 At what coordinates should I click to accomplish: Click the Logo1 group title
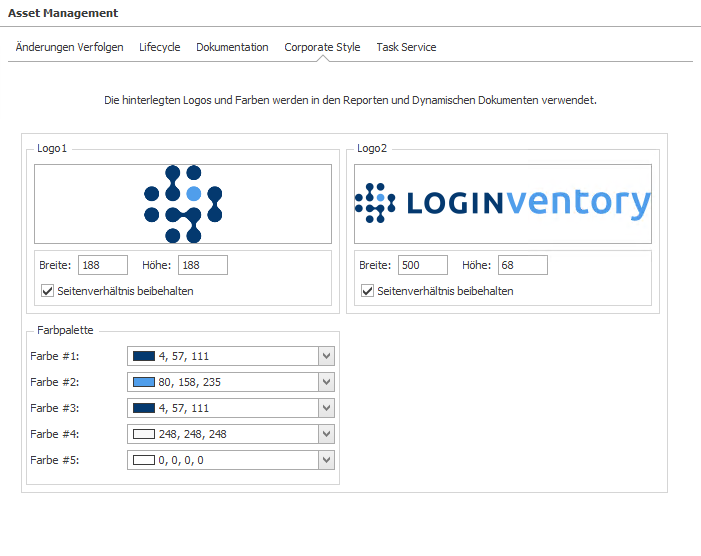point(52,148)
